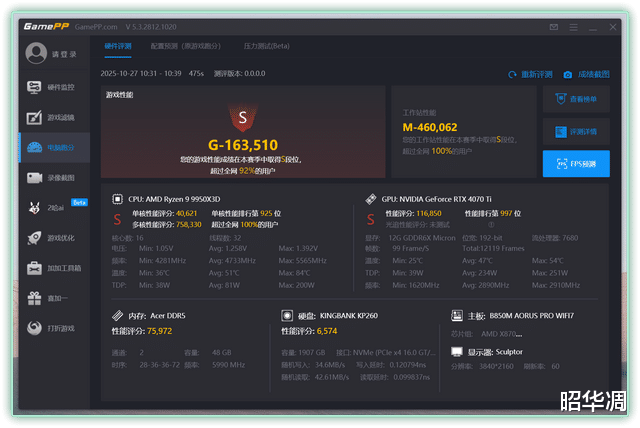The height and width of the screenshot is (428, 640).
Task: Click 重新评测 to rerun the benchmark
Action: pos(536,75)
